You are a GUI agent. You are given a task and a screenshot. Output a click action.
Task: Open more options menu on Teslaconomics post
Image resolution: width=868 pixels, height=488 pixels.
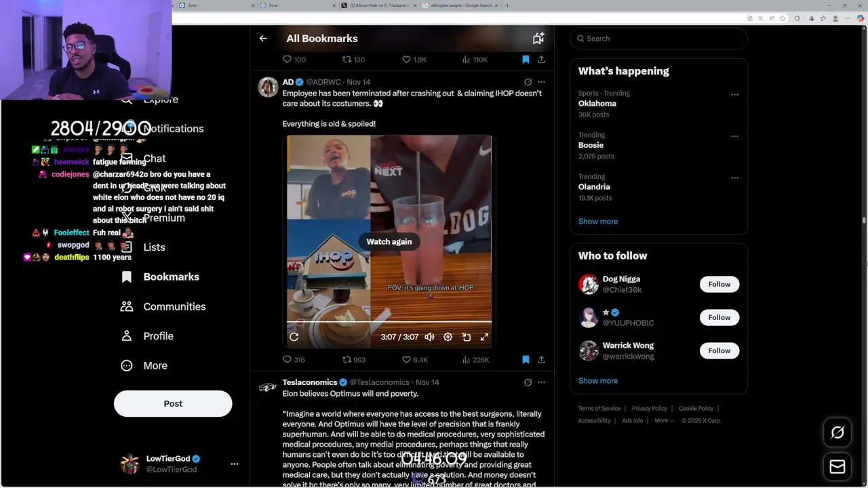point(541,382)
